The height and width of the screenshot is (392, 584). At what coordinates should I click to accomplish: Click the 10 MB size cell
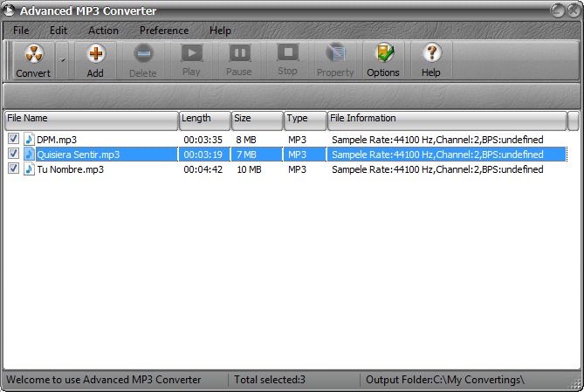pos(249,169)
